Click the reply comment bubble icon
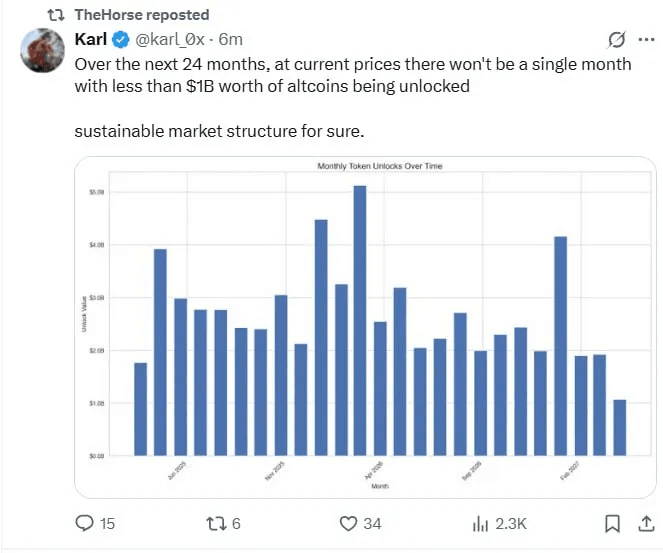The width and height of the screenshot is (663, 553). tap(84, 522)
